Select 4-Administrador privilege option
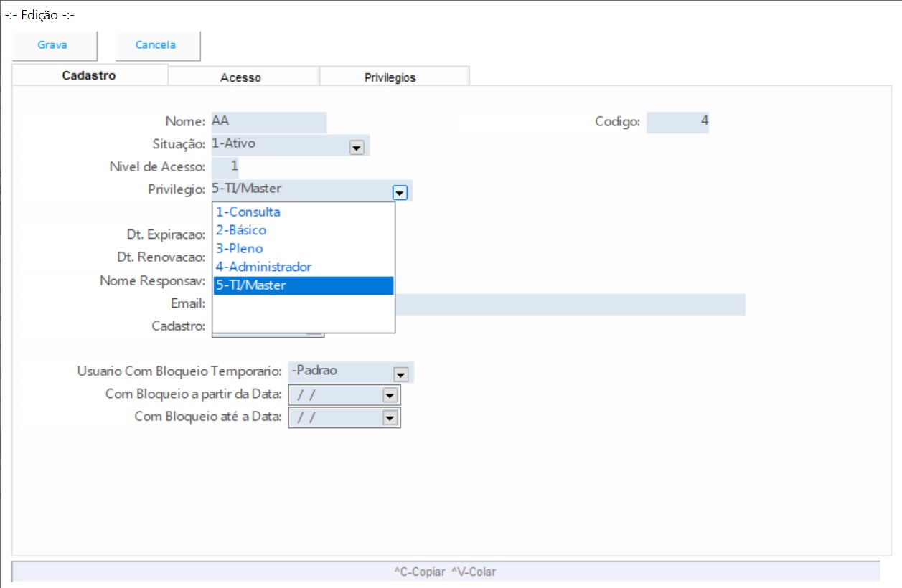902x588 pixels. [264, 267]
